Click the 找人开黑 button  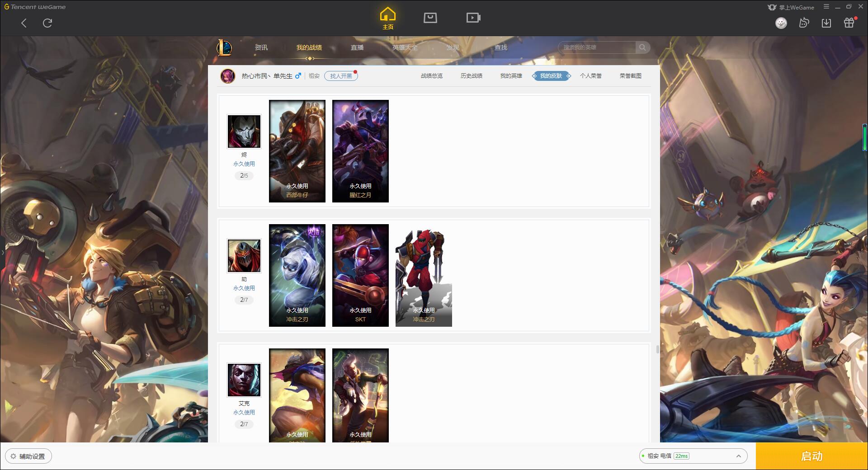[341, 76]
